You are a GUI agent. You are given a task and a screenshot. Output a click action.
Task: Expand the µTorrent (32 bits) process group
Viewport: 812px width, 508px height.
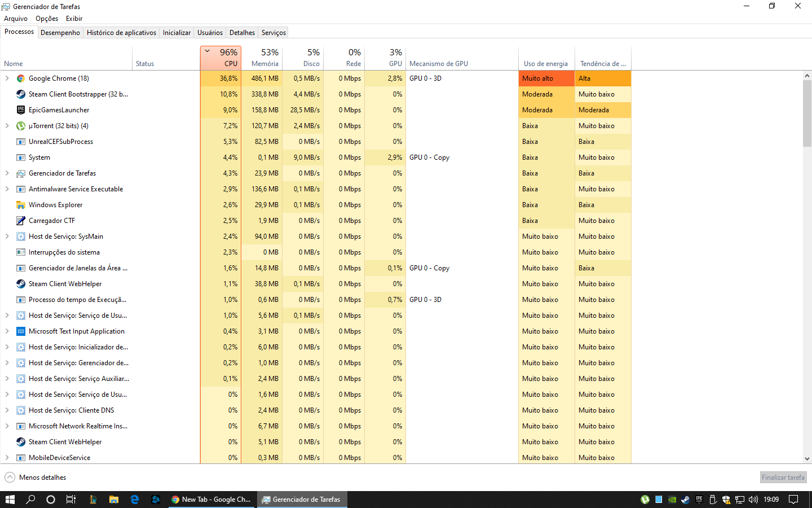point(7,126)
